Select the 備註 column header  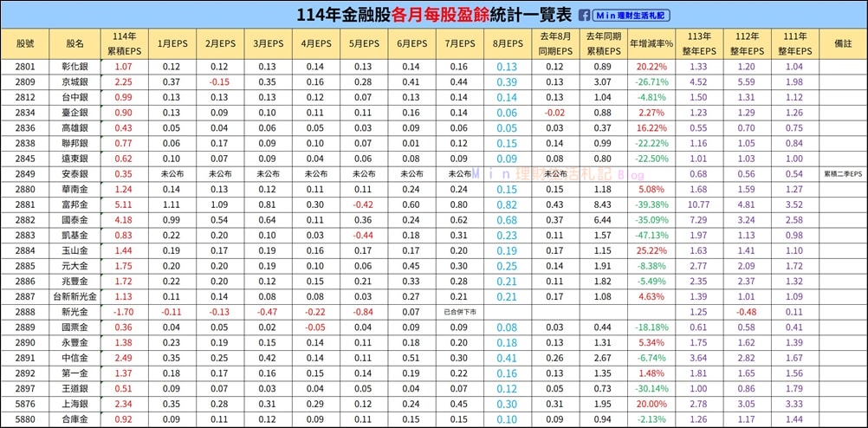pyautogui.click(x=842, y=43)
